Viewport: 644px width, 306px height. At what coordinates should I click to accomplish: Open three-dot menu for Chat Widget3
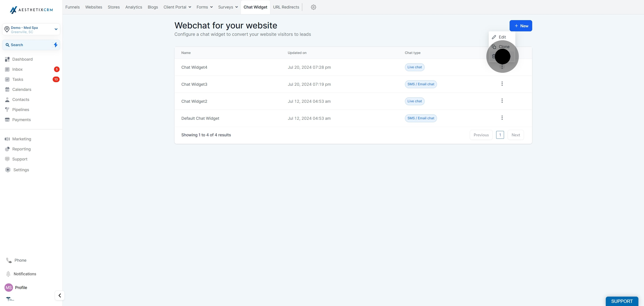[502, 83]
